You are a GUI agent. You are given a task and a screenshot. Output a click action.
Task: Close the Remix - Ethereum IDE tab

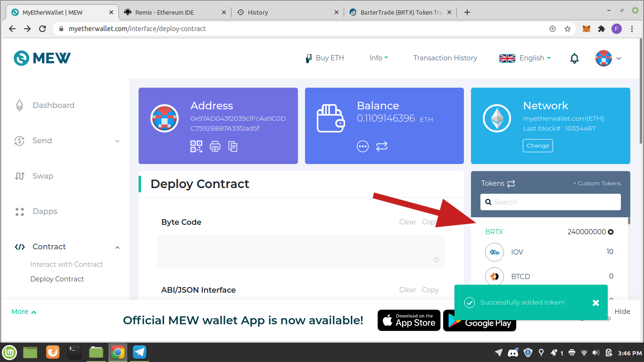point(224,12)
